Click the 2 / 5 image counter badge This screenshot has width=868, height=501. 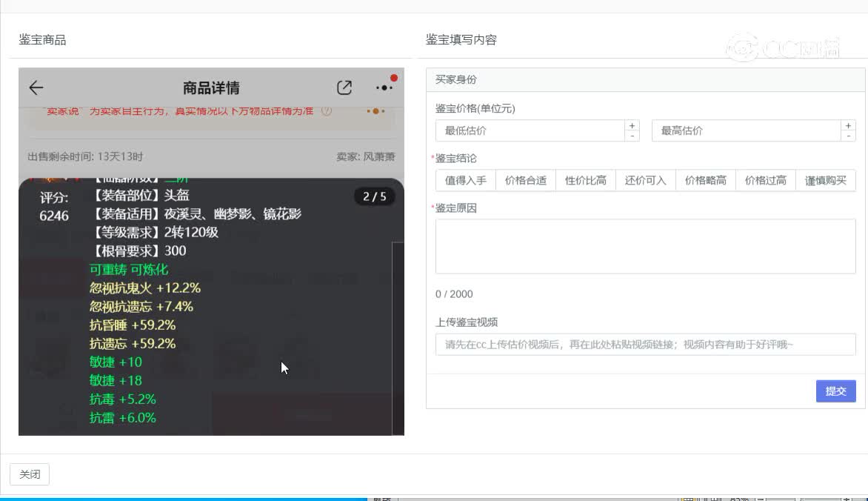(x=375, y=196)
